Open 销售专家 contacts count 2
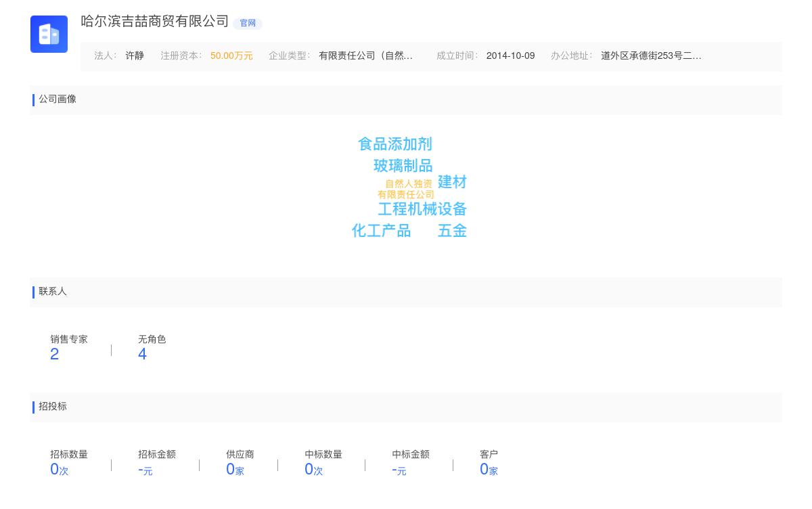 [x=55, y=354]
